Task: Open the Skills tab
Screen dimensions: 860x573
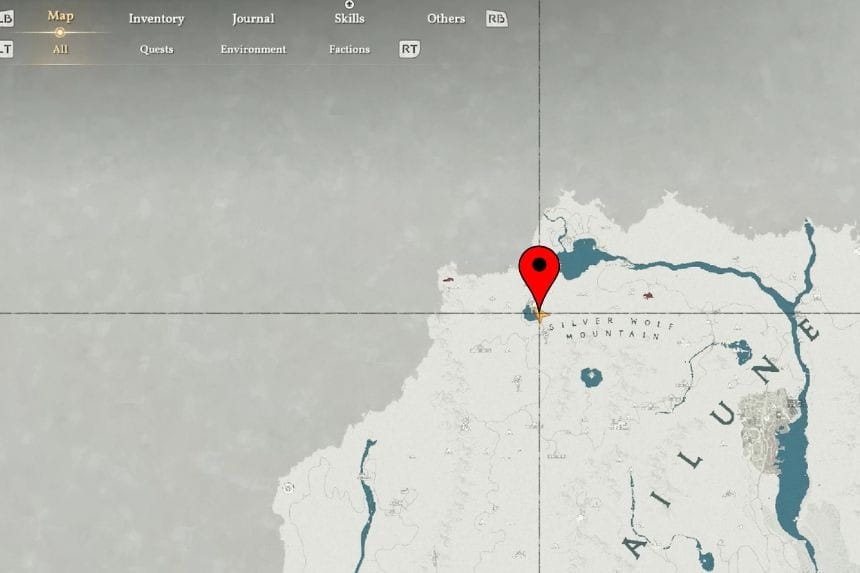Action: tap(349, 19)
